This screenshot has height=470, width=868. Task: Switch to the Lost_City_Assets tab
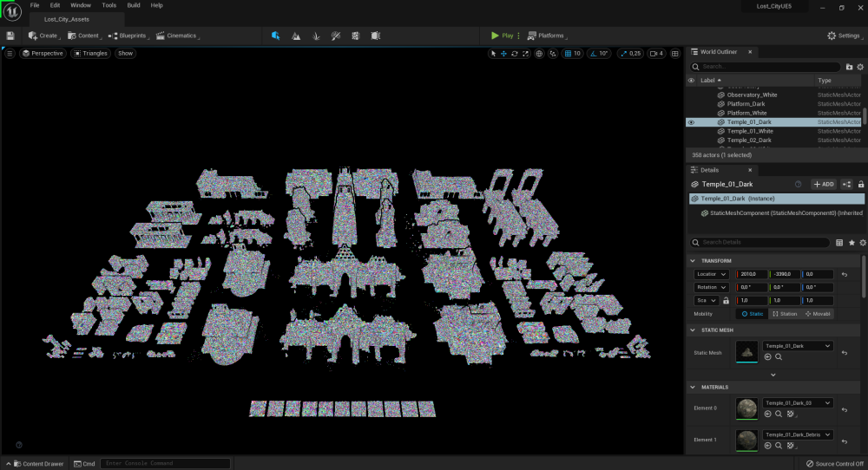point(67,18)
